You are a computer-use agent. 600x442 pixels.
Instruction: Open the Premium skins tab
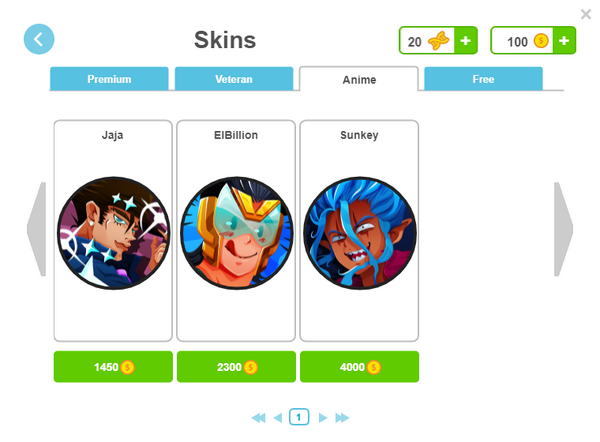[109, 79]
